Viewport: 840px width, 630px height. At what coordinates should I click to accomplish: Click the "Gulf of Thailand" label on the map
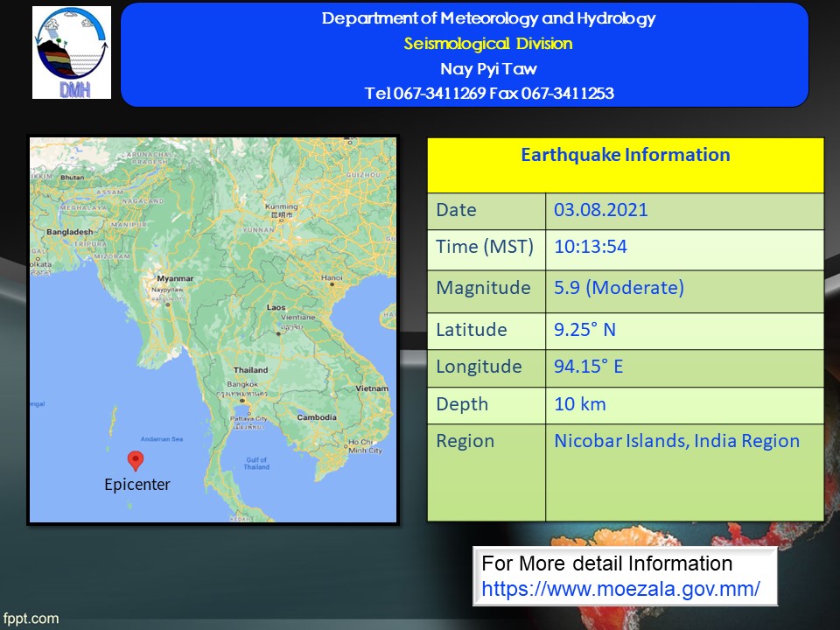pos(256,464)
